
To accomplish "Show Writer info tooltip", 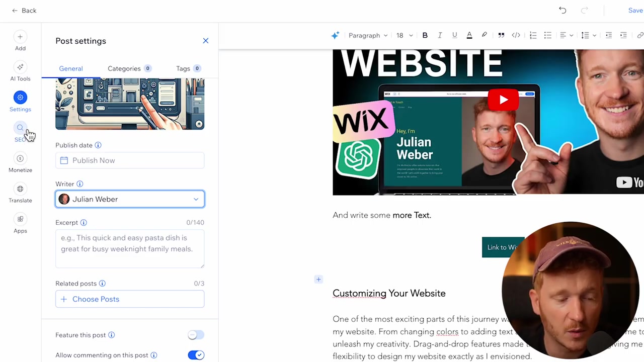I will click(x=79, y=184).
